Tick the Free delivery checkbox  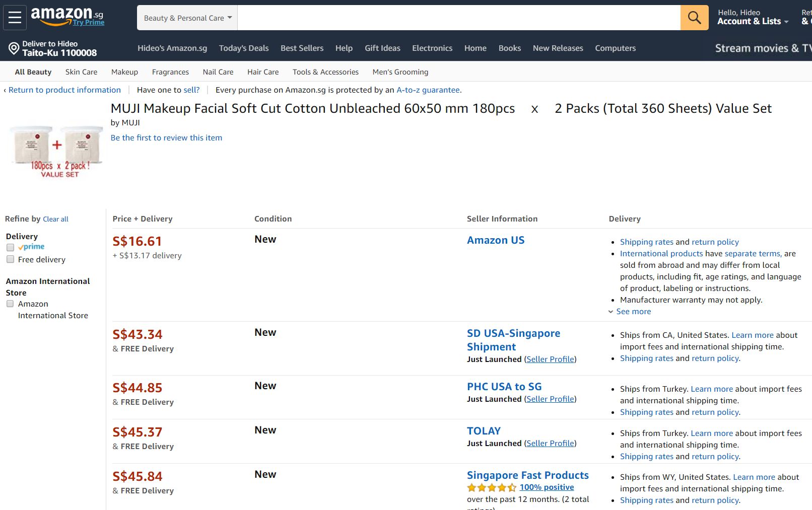click(10, 259)
